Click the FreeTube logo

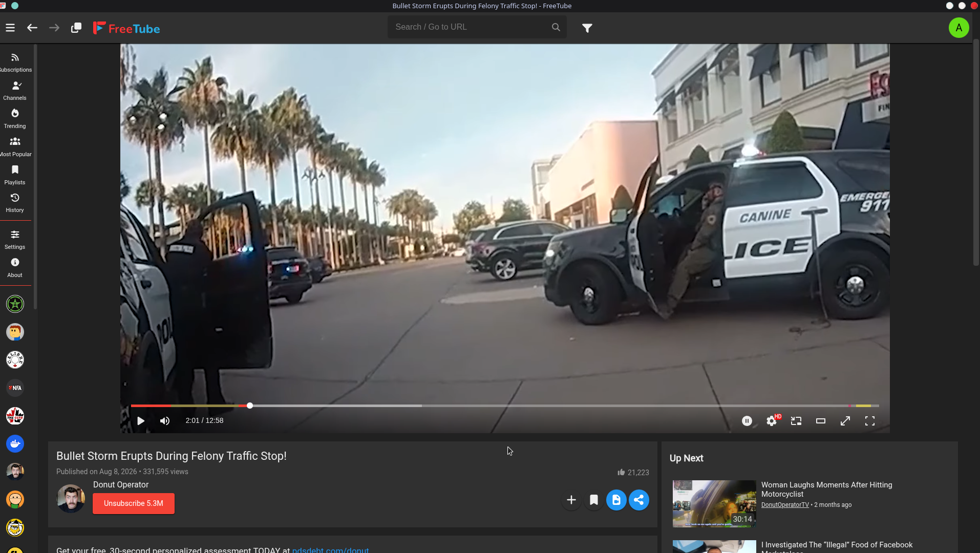(126, 28)
